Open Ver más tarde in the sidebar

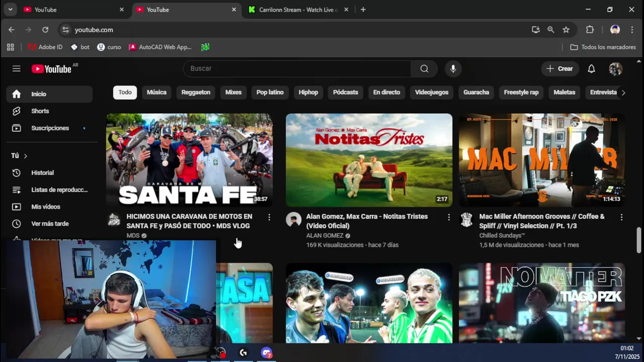click(49, 224)
